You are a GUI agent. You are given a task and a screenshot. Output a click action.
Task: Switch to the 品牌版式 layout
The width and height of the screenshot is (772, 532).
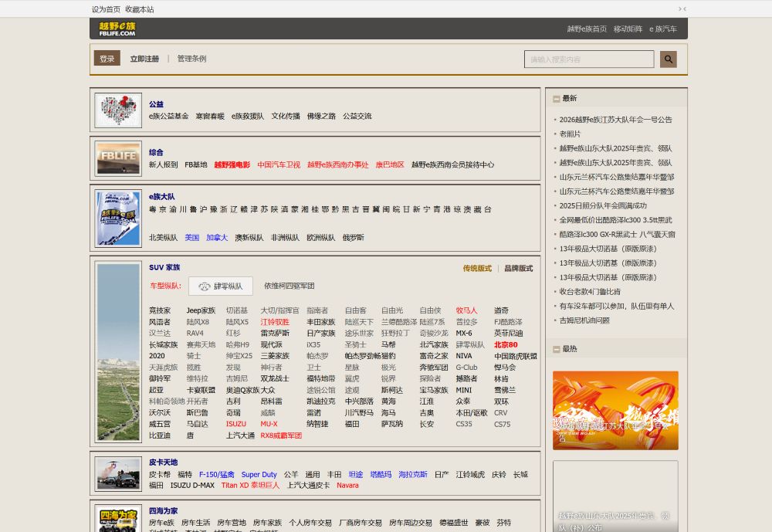[519, 268]
